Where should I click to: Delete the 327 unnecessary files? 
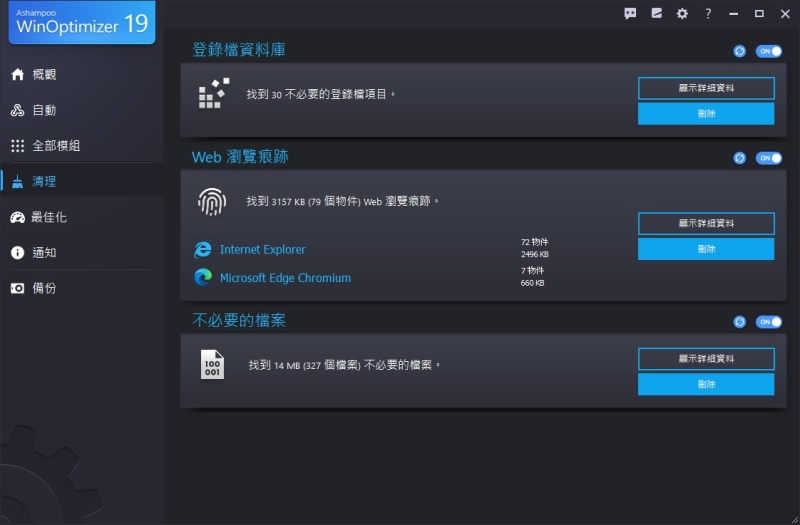(x=706, y=384)
